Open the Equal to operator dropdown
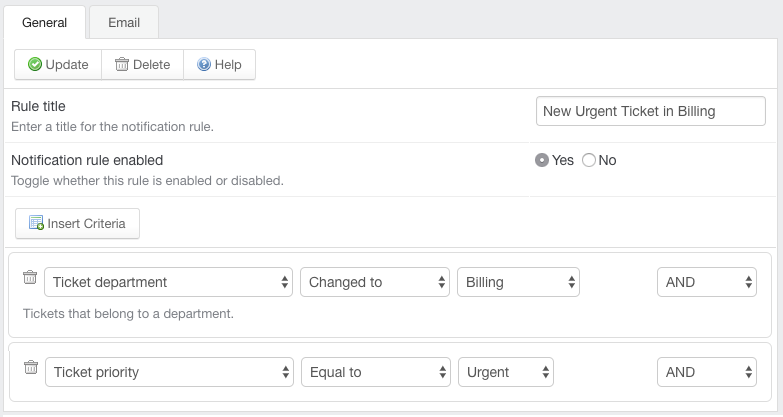The width and height of the screenshot is (783, 417). pyautogui.click(x=376, y=372)
